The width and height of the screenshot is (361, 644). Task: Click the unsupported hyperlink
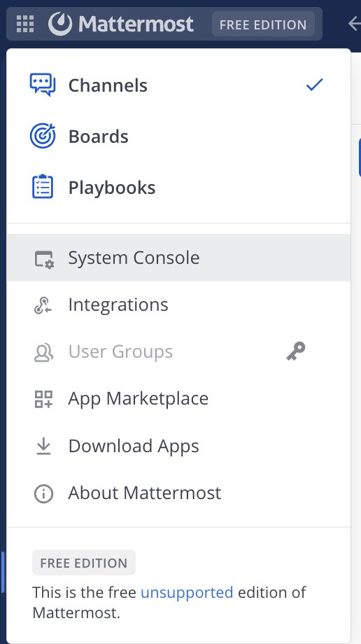(x=187, y=592)
